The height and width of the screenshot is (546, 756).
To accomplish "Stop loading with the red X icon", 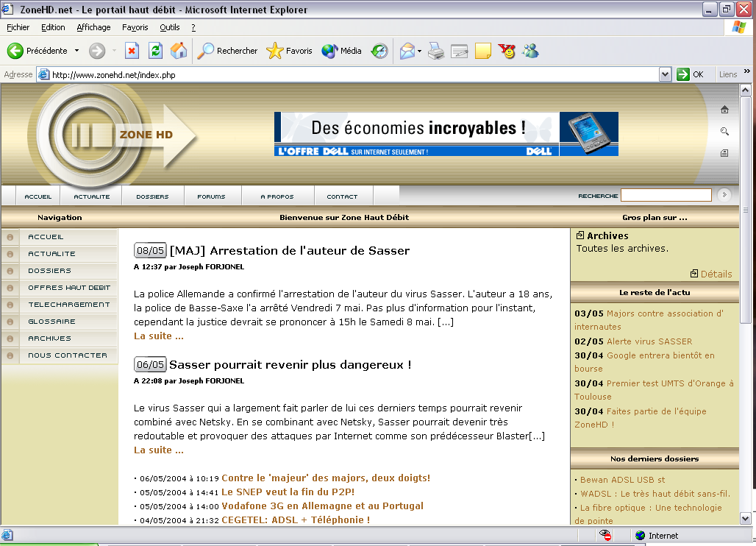I will coord(132,51).
